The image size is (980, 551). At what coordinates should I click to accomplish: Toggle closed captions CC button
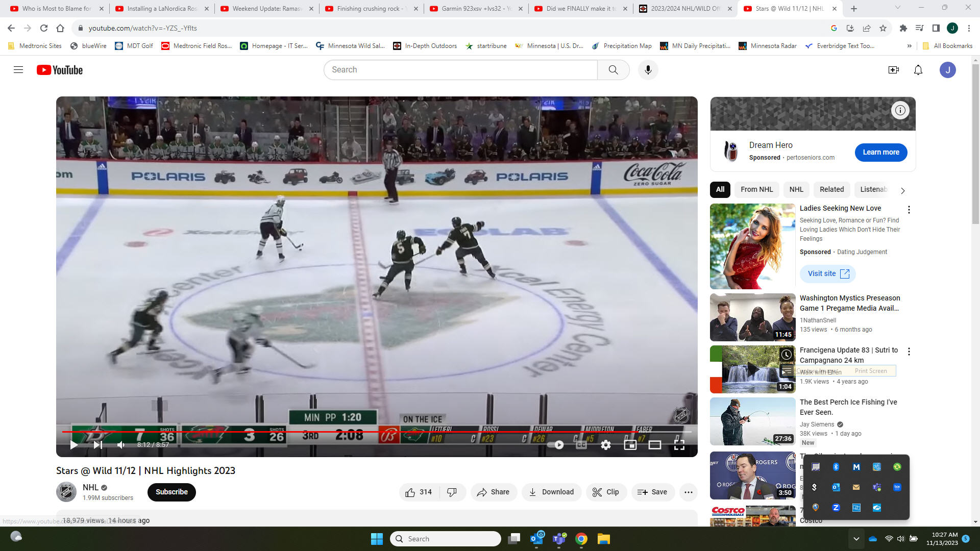click(581, 445)
